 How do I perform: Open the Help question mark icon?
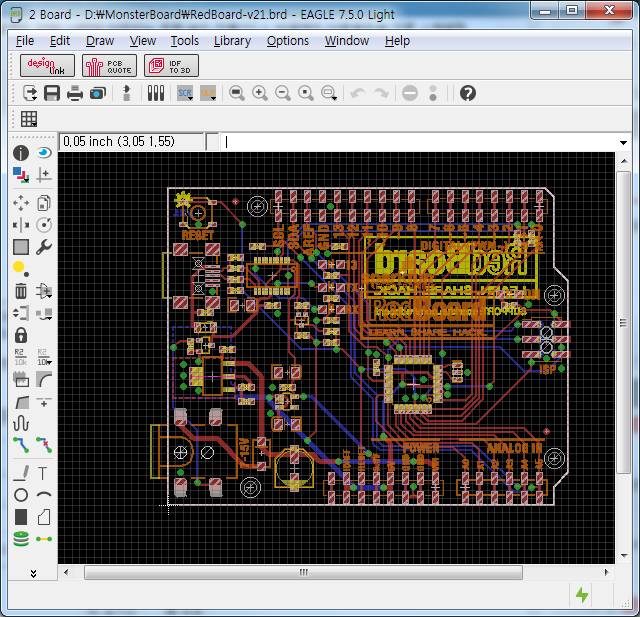tap(468, 93)
